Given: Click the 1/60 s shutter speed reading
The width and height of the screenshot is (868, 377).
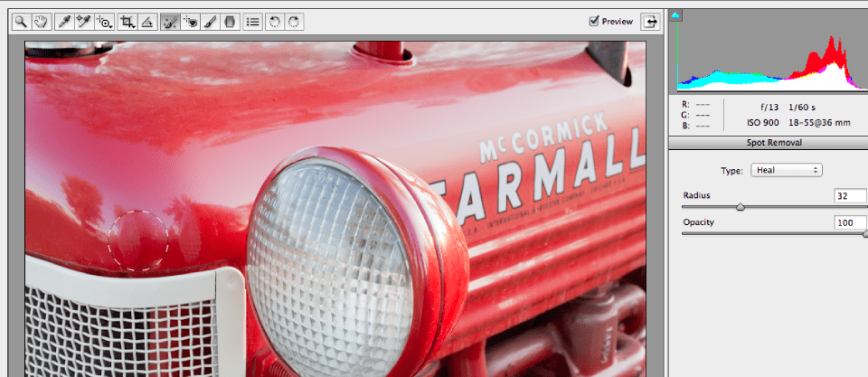Looking at the screenshot, I should point(804,108).
